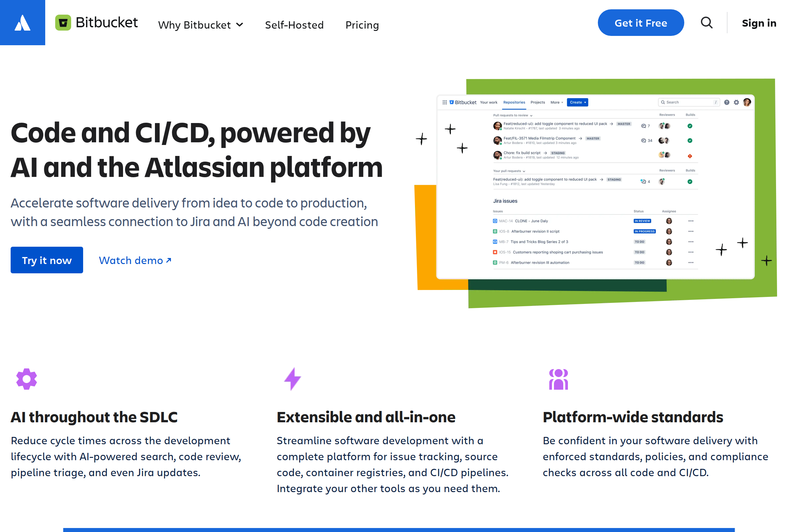Open the Pricing nav item
The image size is (798, 532).
362,25
